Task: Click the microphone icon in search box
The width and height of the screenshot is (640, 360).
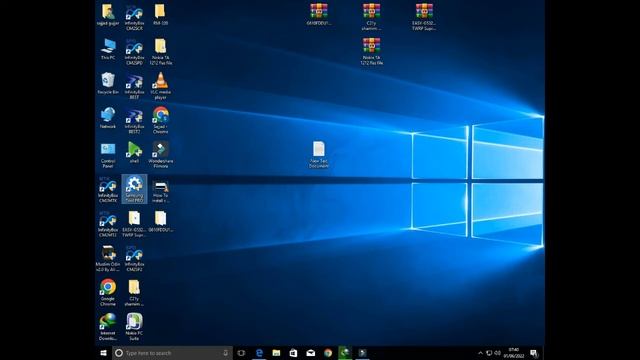Action: click(x=225, y=353)
